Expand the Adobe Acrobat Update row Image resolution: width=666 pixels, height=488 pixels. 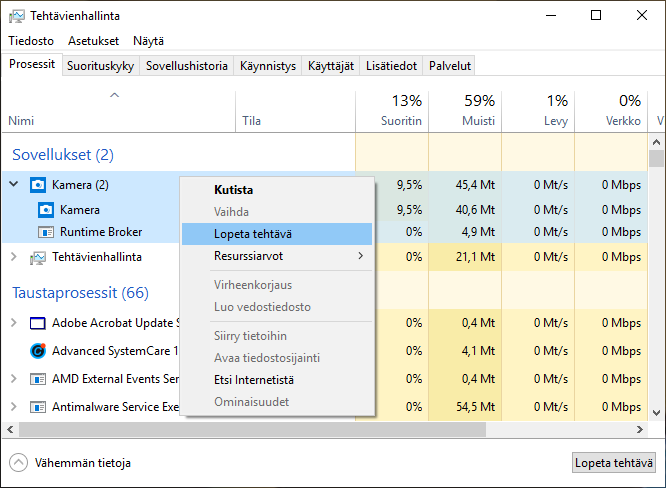(x=14, y=323)
